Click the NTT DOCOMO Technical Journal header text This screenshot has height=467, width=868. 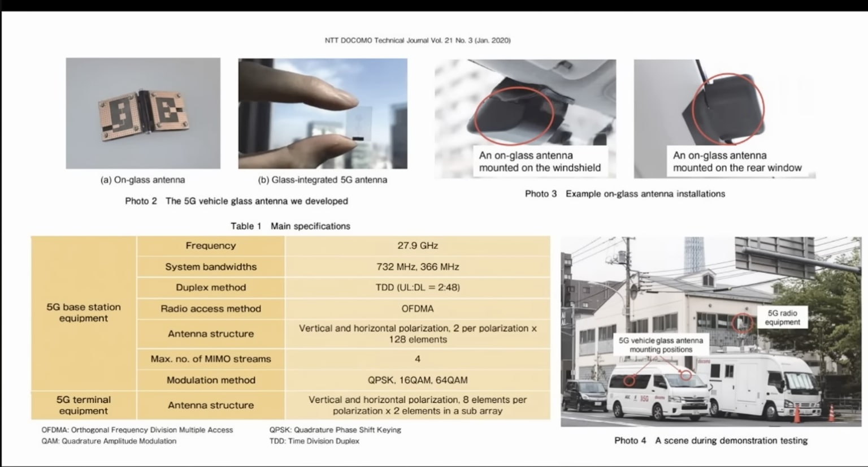[417, 40]
